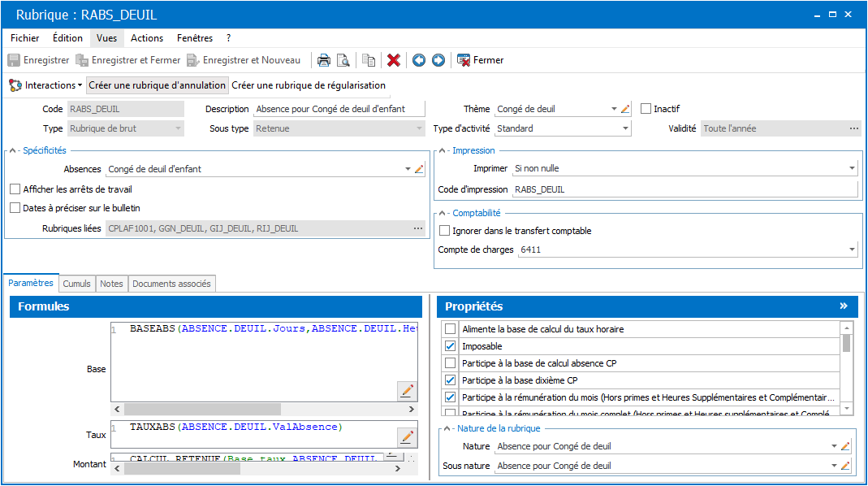868x486 pixels.
Task: Open the Fenêtres menu
Action: (x=195, y=38)
